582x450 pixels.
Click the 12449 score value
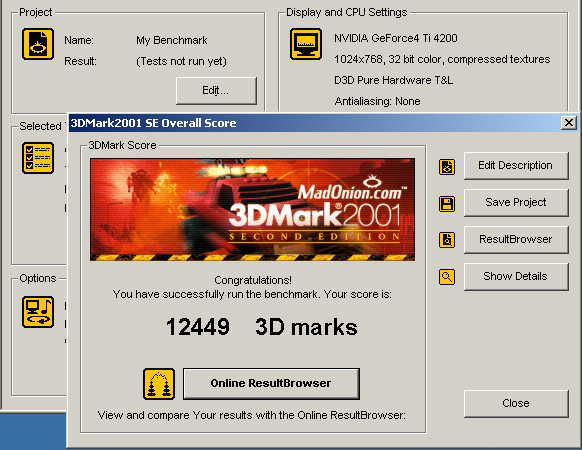(198, 327)
